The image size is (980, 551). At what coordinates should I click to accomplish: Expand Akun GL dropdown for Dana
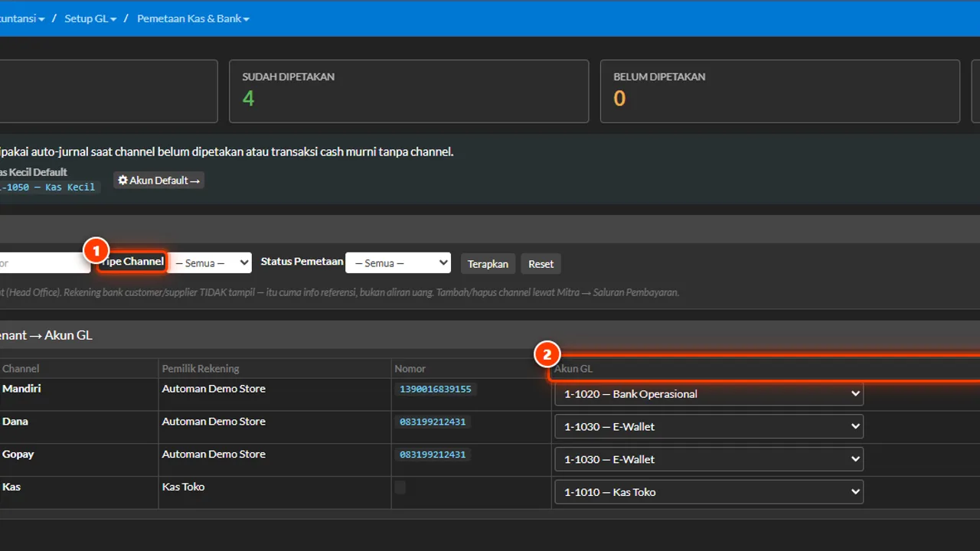tap(709, 427)
